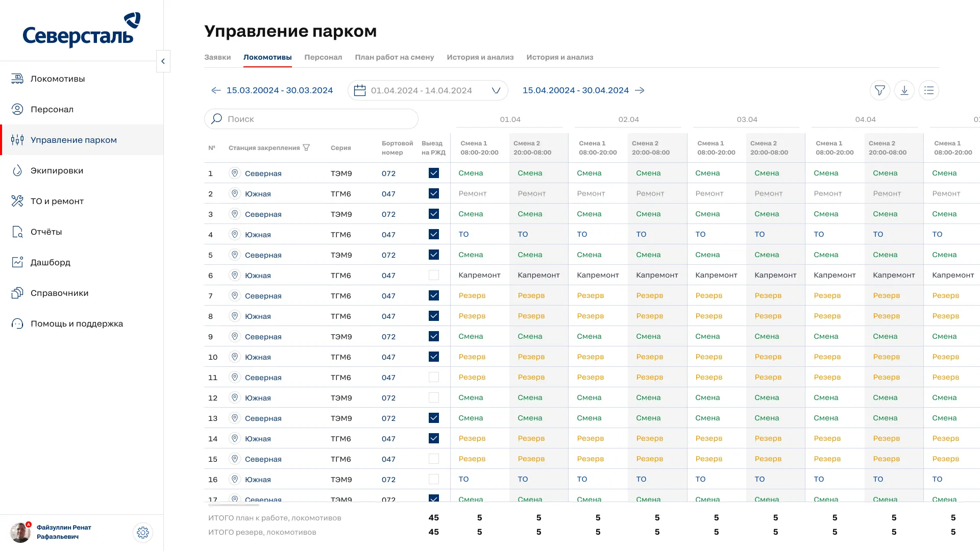The width and height of the screenshot is (980, 551).
Task: Focus the Поиск search field
Action: [311, 119]
